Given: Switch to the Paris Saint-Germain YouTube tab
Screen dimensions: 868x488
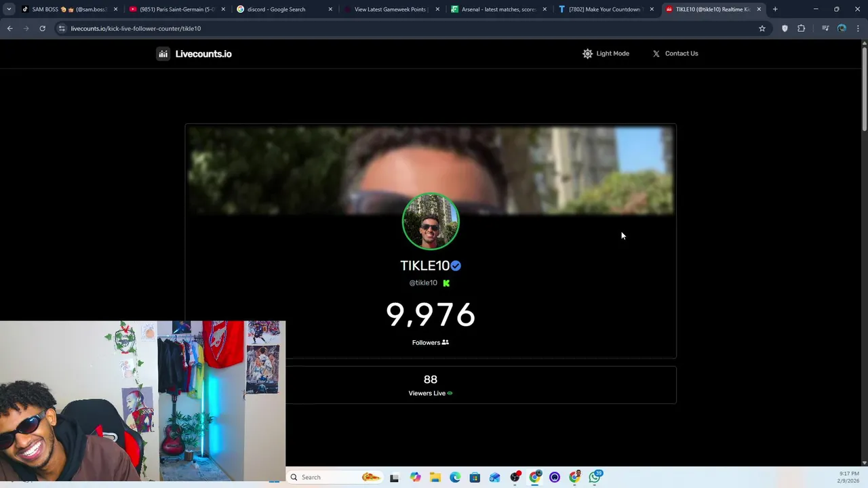Looking at the screenshot, I should tap(177, 9).
